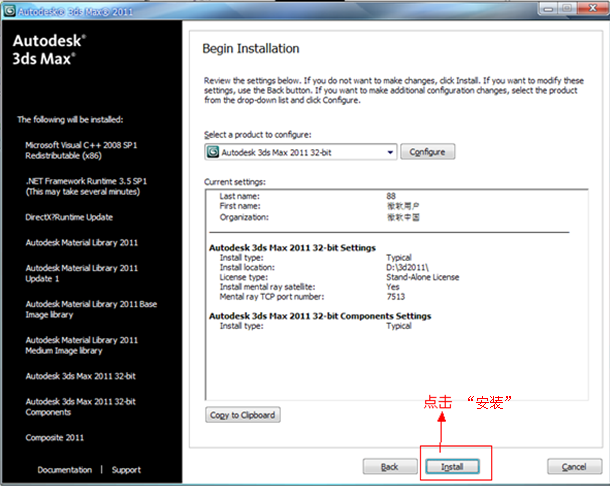610x486 pixels.
Task: Click 'Autodesk Material Library 2011 Medium Image library'
Action: pos(82,345)
